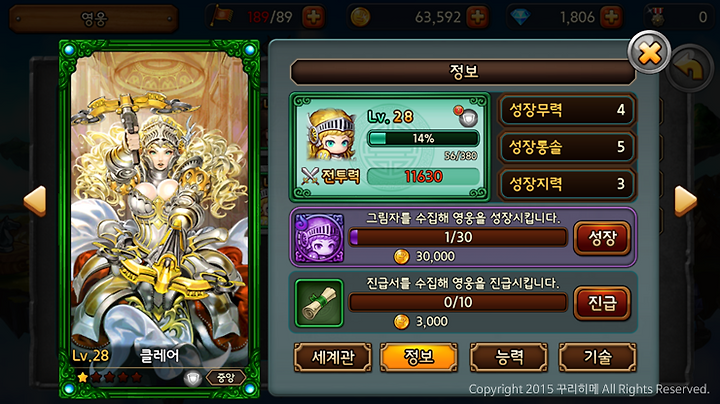Screen dimensions: 720x404
Task: Add diamonds with plus button
Action: tap(611, 17)
